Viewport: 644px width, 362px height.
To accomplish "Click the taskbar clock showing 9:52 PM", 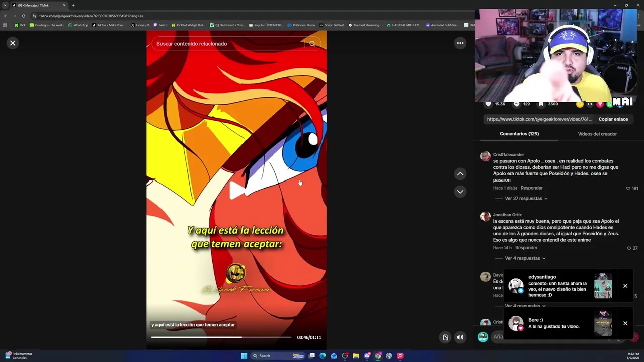I will 632,356.
